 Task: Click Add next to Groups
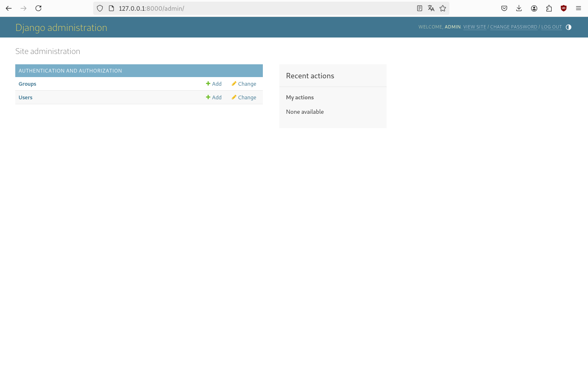214,84
